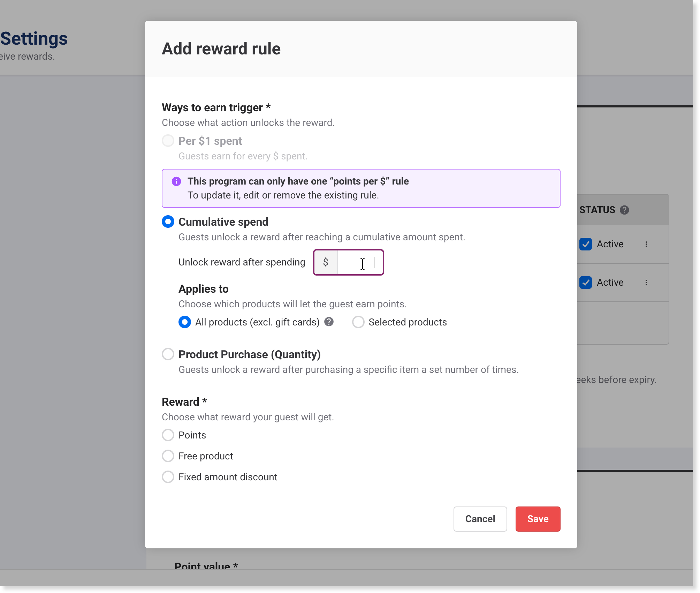Open the options menu for the first Active rule

pos(646,244)
